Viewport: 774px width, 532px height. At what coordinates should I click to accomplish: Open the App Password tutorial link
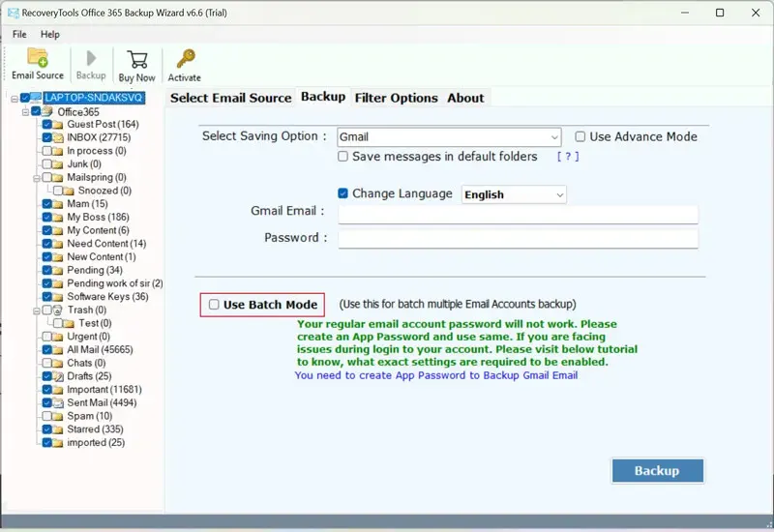click(x=435, y=375)
